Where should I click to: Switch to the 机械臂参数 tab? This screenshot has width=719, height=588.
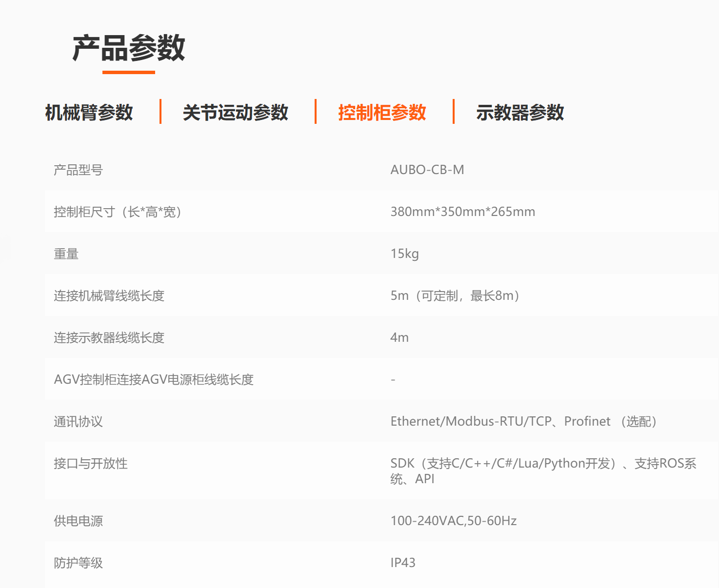[89, 112]
